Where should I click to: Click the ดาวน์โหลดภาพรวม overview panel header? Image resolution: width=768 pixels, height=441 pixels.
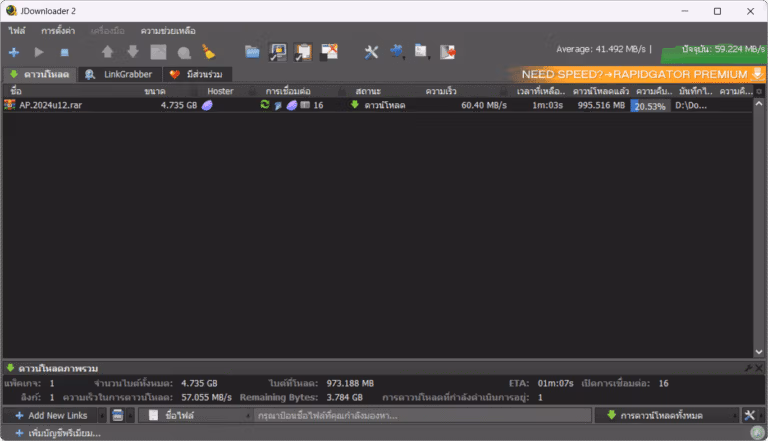58,368
